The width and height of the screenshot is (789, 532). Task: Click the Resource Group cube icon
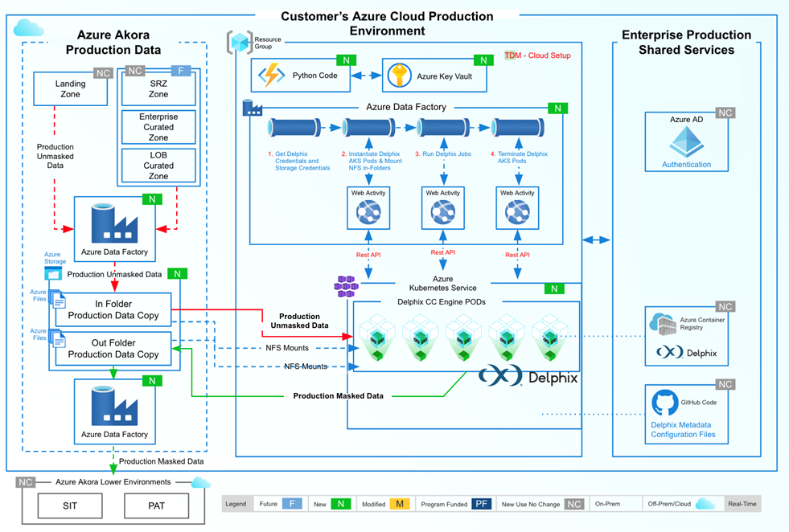pyautogui.click(x=240, y=42)
